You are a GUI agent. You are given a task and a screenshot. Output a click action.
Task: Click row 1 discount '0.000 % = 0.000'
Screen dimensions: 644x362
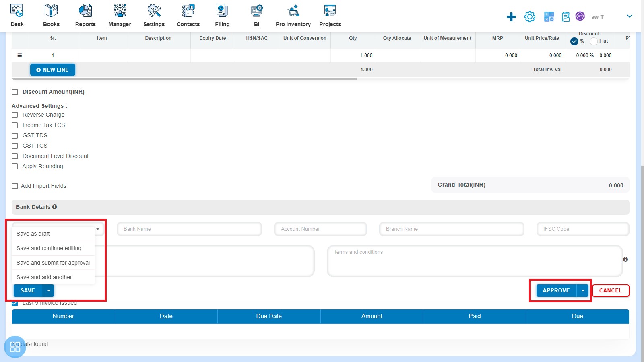tap(594, 56)
